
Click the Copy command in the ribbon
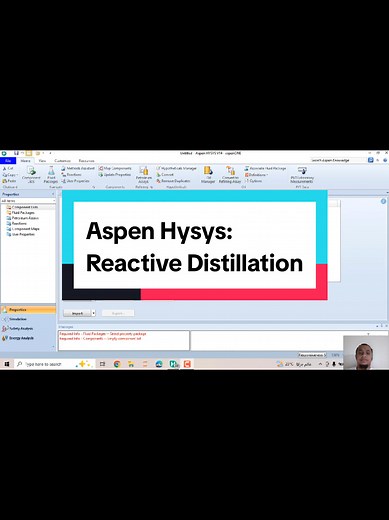point(8,175)
